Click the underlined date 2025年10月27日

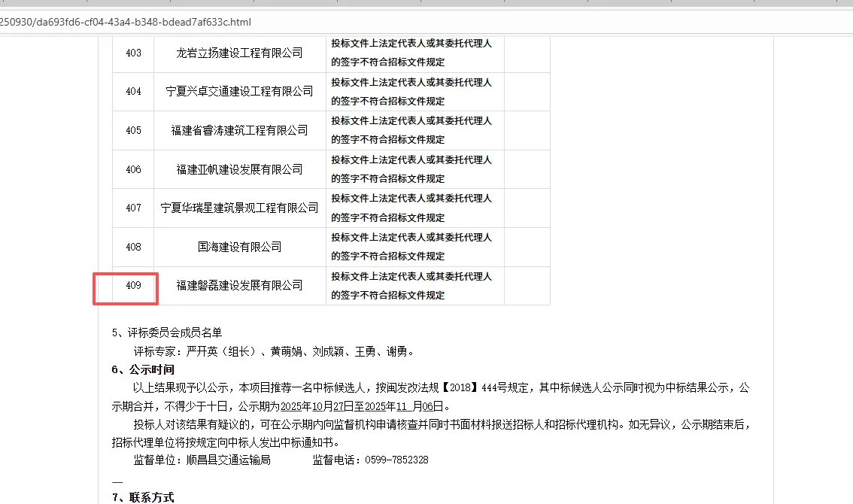pos(317,406)
